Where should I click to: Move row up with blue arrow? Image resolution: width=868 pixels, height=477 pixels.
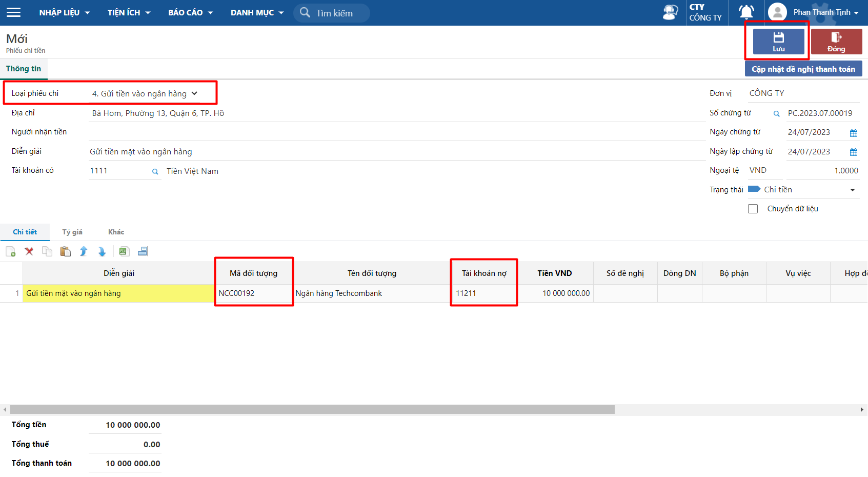(x=84, y=251)
